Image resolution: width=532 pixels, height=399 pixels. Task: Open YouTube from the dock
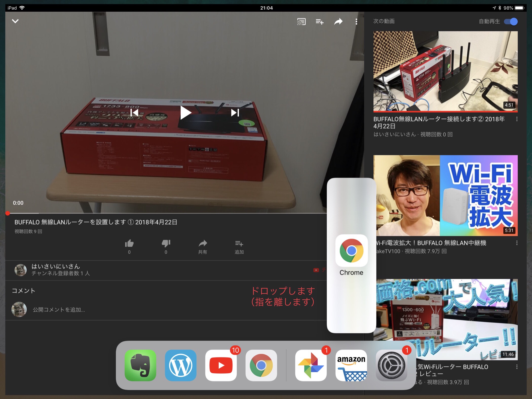[221, 365]
